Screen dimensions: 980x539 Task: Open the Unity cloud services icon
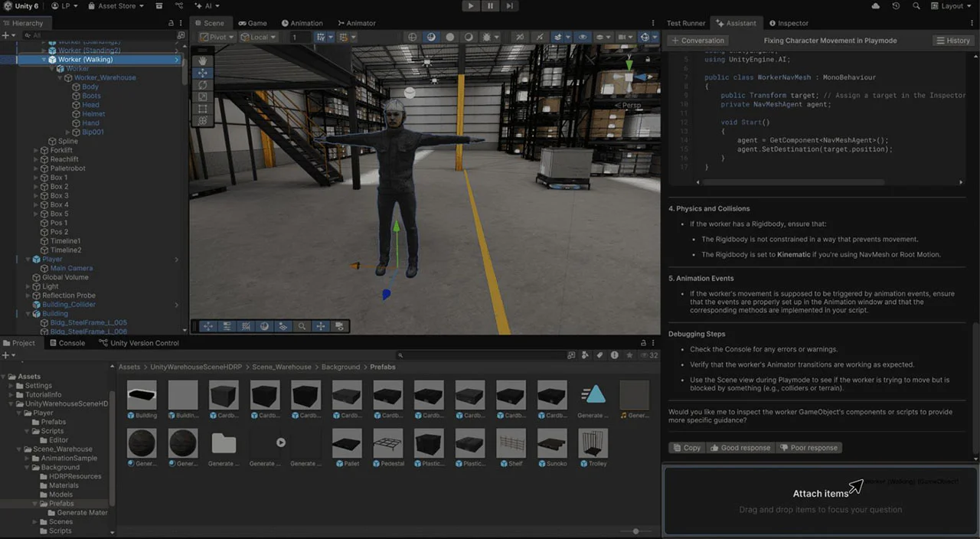(x=876, y=6)
